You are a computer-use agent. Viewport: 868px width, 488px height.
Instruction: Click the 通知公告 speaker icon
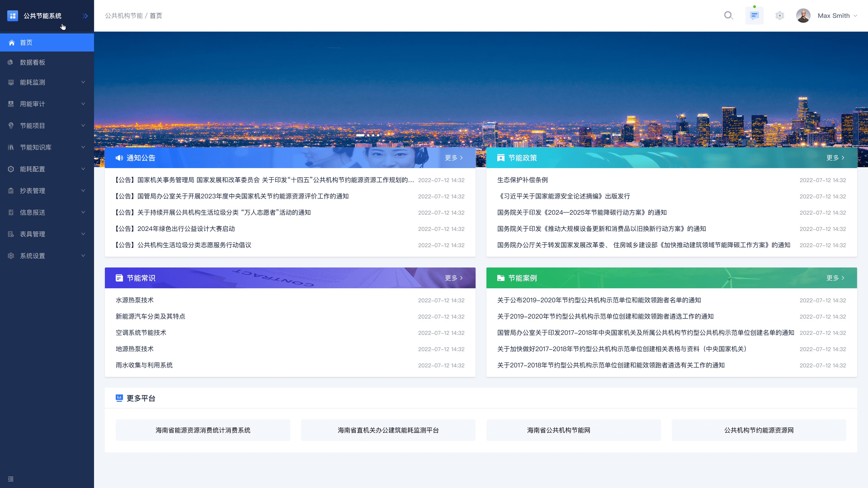pyautogui.click(x=119, y=158)
